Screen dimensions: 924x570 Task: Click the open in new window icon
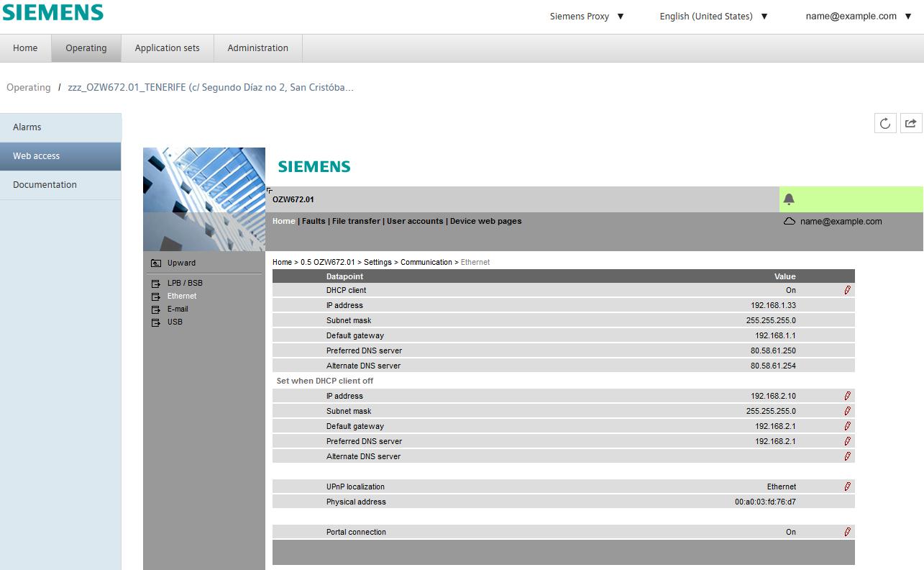[910, 123]
